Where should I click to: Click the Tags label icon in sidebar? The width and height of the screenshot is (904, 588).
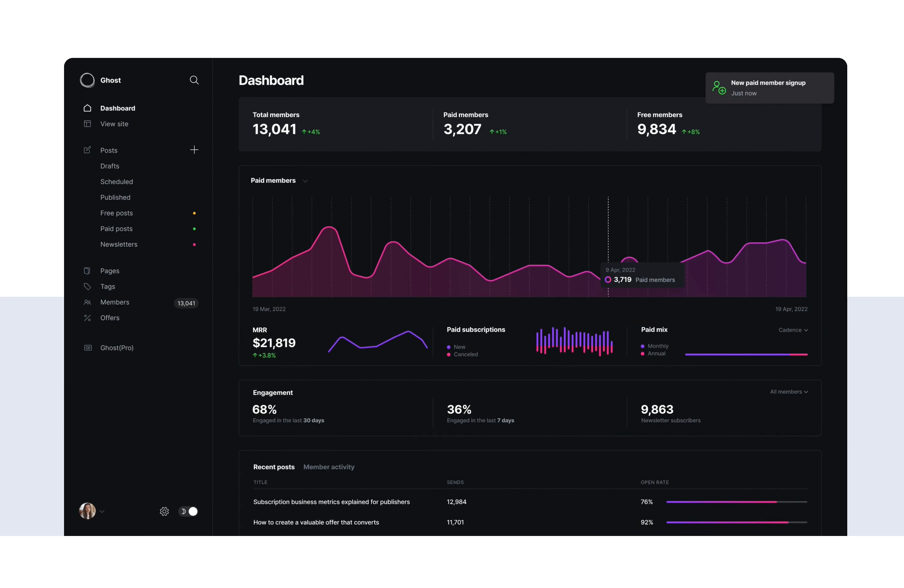pos(87,287)
